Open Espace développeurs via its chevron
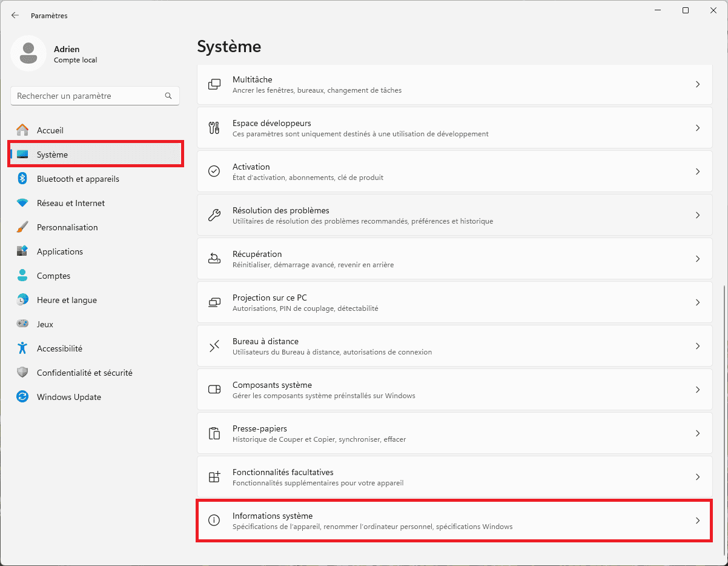The image size is (728, 566). tap(698, 128)
